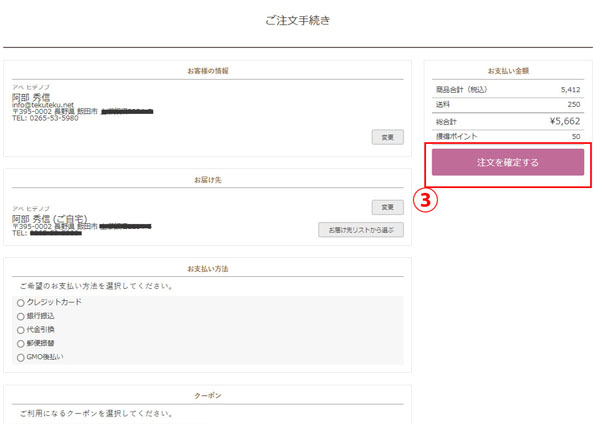Click the 獲得ポイント points row
The width and height of the screenshot is (600, 424).
pos(507,136)
